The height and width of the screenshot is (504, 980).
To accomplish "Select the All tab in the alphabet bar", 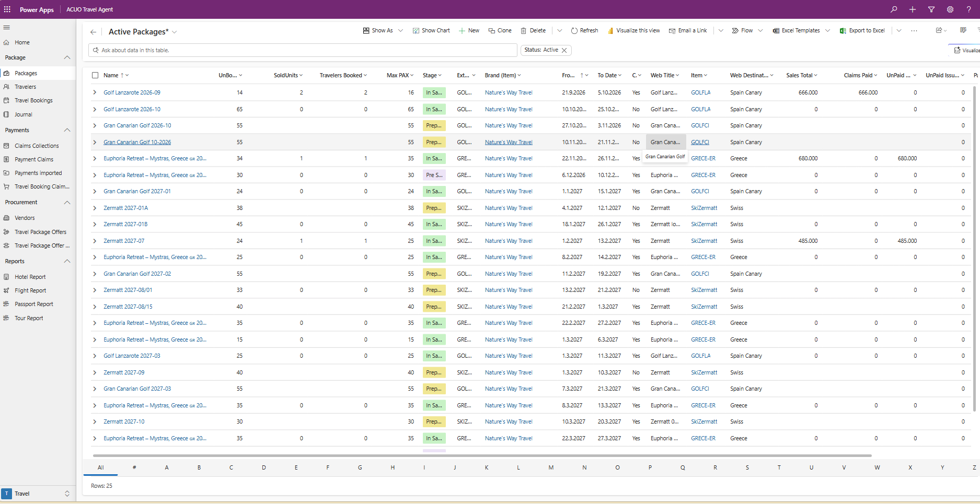I will tap(101, 467).
